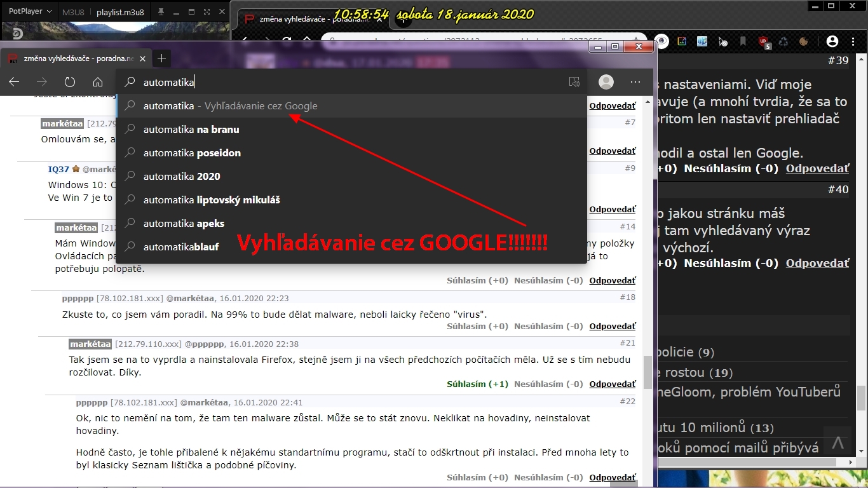Choose the 'automatika na branu' suggestion

[351, 130]
